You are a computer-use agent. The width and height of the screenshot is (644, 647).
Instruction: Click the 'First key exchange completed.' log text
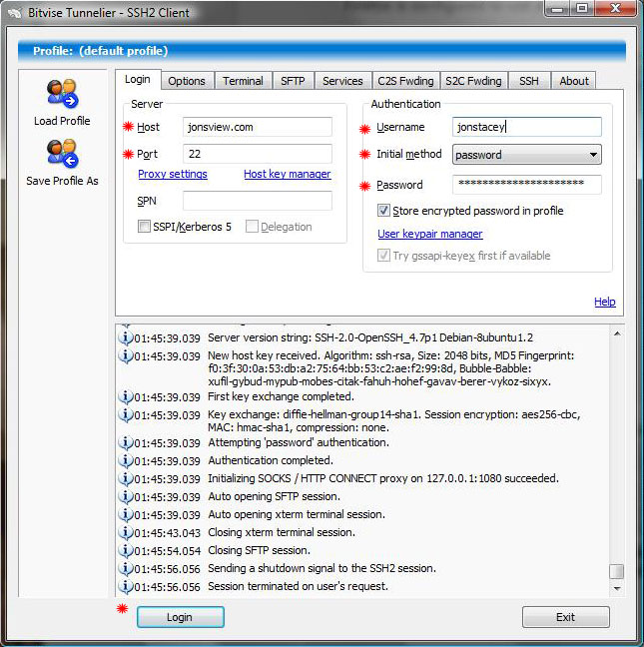click(281, 396)
